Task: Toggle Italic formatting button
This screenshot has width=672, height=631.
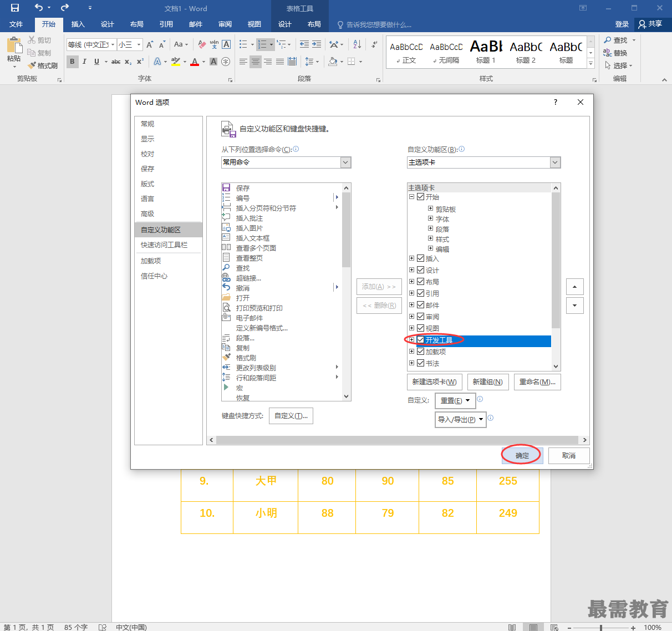Action: coord(84,62)
